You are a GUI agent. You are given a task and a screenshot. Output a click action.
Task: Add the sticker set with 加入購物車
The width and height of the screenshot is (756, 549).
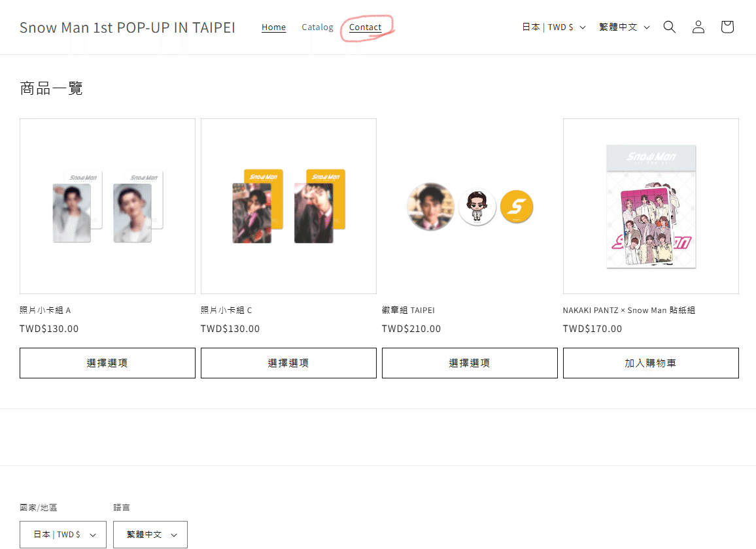tap(651, 363)
